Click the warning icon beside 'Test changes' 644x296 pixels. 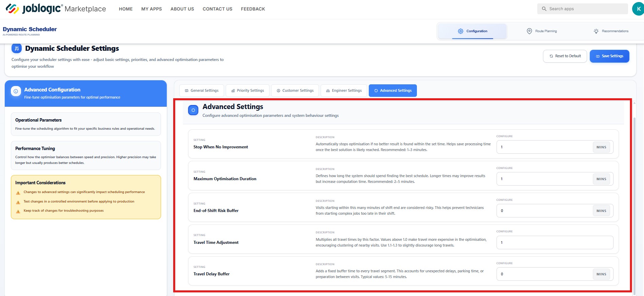18,202
